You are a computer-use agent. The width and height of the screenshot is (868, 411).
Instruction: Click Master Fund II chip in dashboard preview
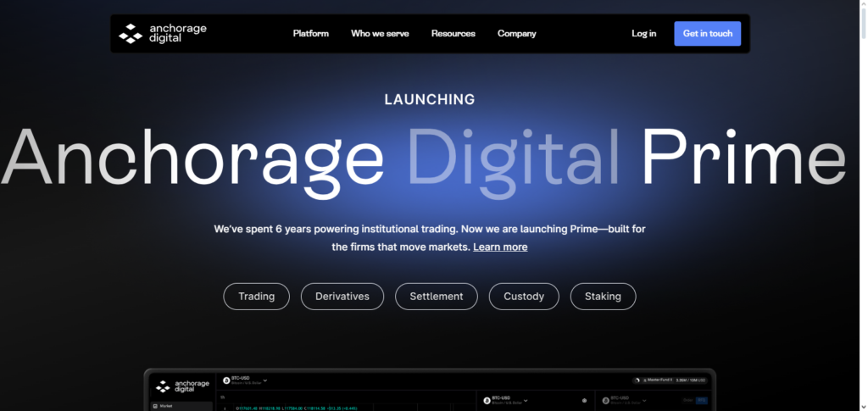point(670,380)
